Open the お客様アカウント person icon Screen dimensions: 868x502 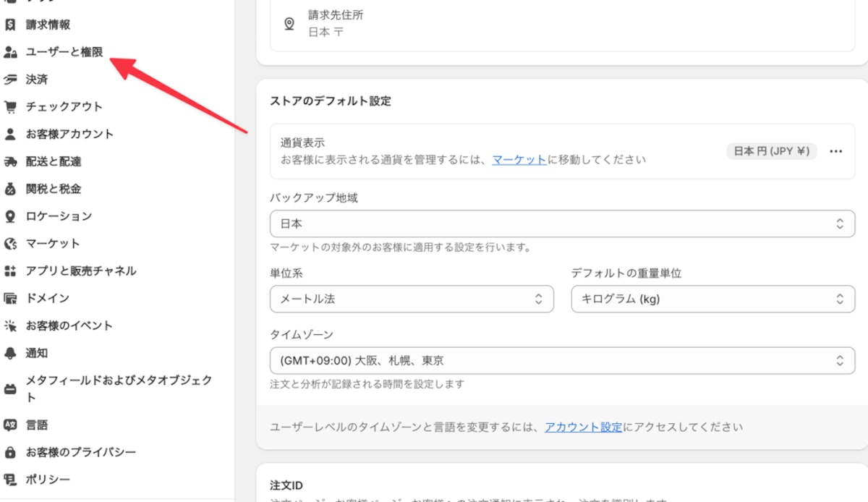[10, 134]
